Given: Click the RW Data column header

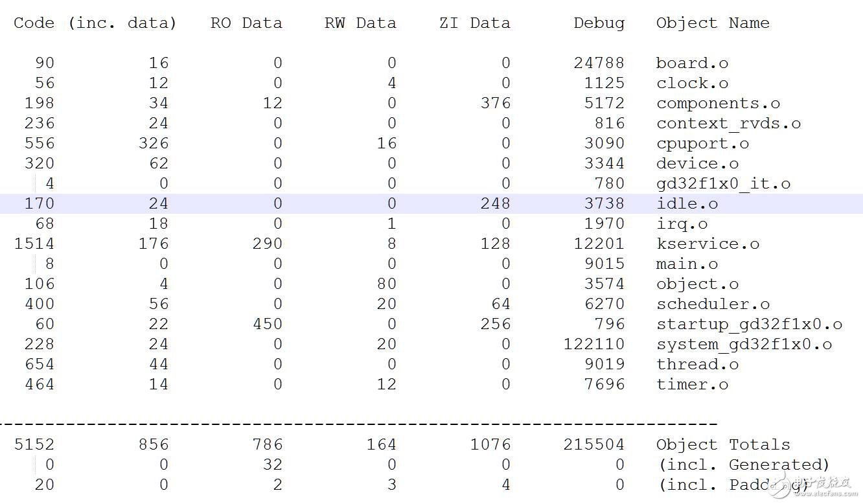Looking at the screenshot, I should (x=360, y=23).
